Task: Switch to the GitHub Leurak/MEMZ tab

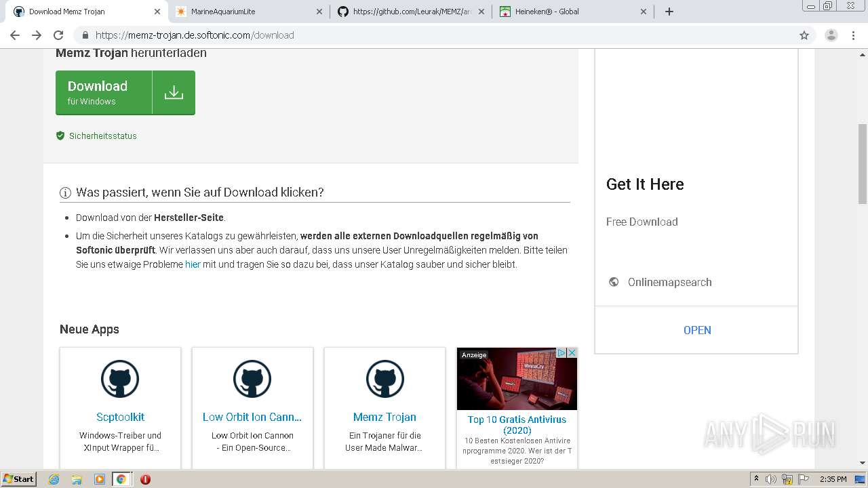Action: pos(412,12)
